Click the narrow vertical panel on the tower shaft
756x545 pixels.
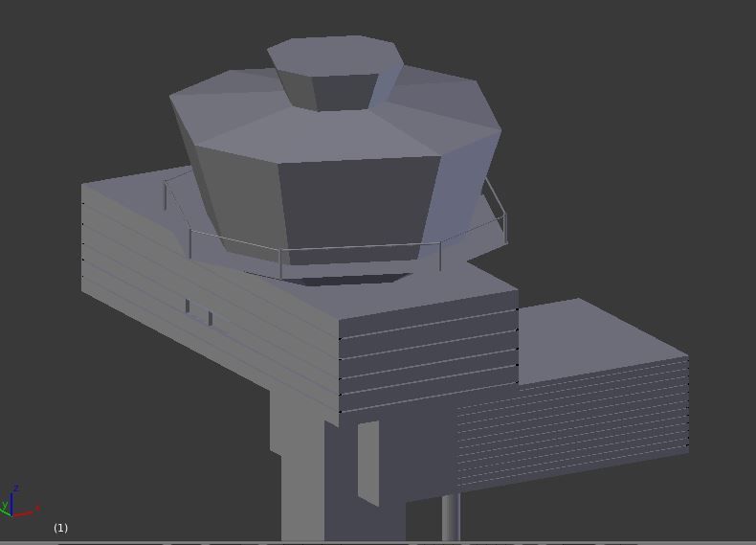pyautogui.click(x=368, y=462)
